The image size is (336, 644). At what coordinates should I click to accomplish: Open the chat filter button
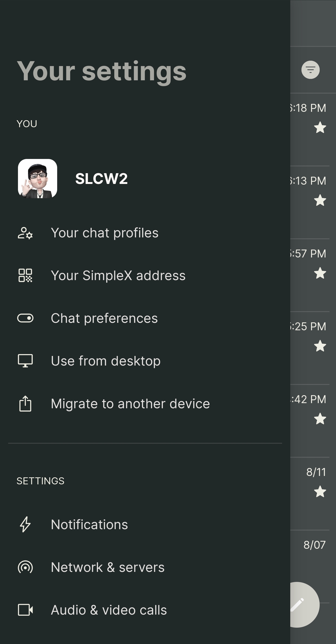tap(310, 70)
